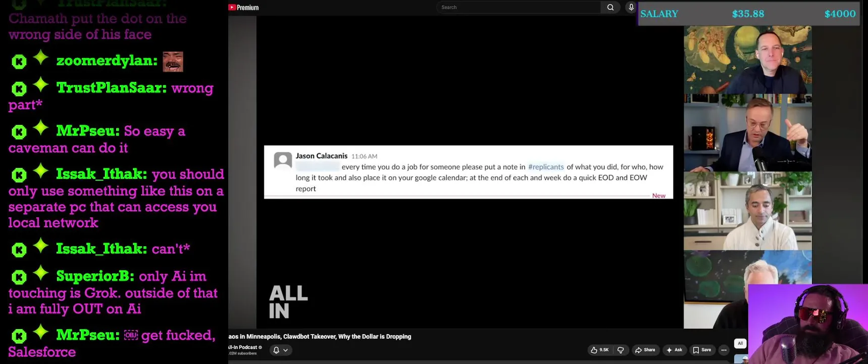The image size is (868, 364).
Task: Click the TrustPlanSaar username in chat
Action: pyautogui.click(x=111, y=88)
